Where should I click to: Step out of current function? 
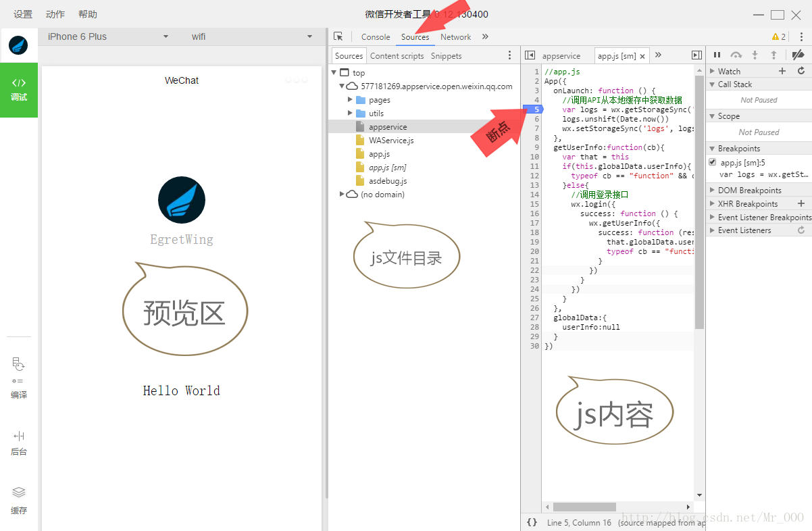click(x=774, y=55)
